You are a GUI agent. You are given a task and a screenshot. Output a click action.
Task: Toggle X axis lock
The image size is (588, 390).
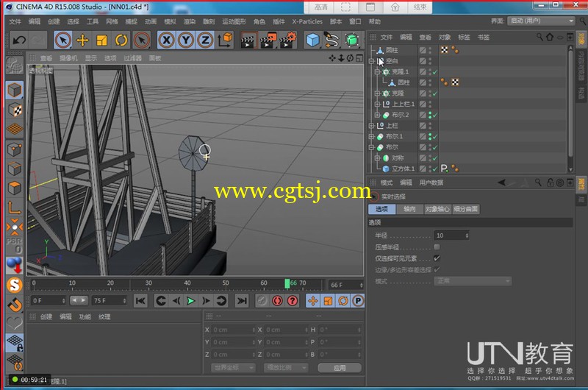click(x=167, y=40)
